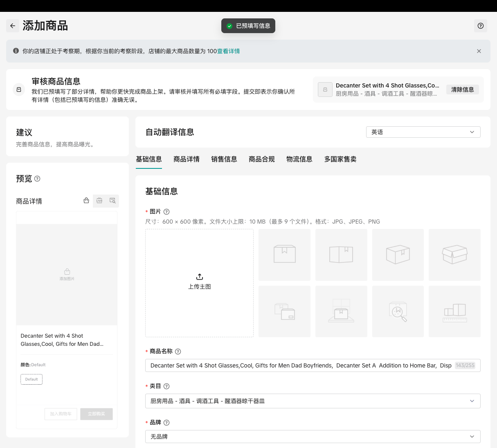Image resolution: width=497 pixels, height=448 pixels.
Task: Click the help icon beside 类目
Action: coord(166,386)
